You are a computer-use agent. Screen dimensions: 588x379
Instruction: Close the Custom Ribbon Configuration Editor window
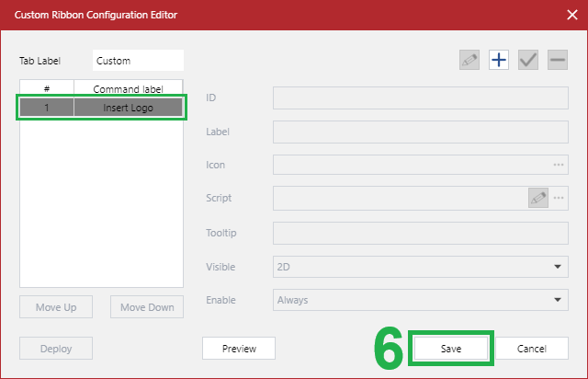571,14
